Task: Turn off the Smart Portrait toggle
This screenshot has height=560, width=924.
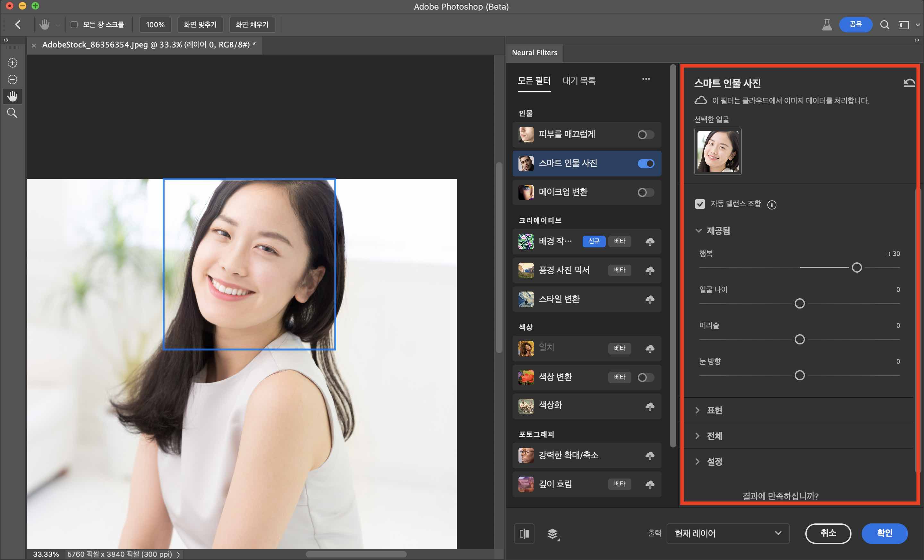Action: click(x=646, y=164)
